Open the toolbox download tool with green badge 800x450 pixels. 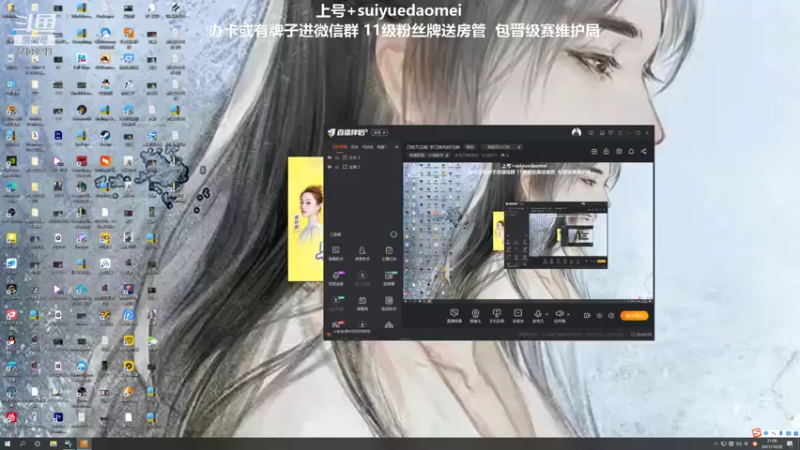point(336,303)
